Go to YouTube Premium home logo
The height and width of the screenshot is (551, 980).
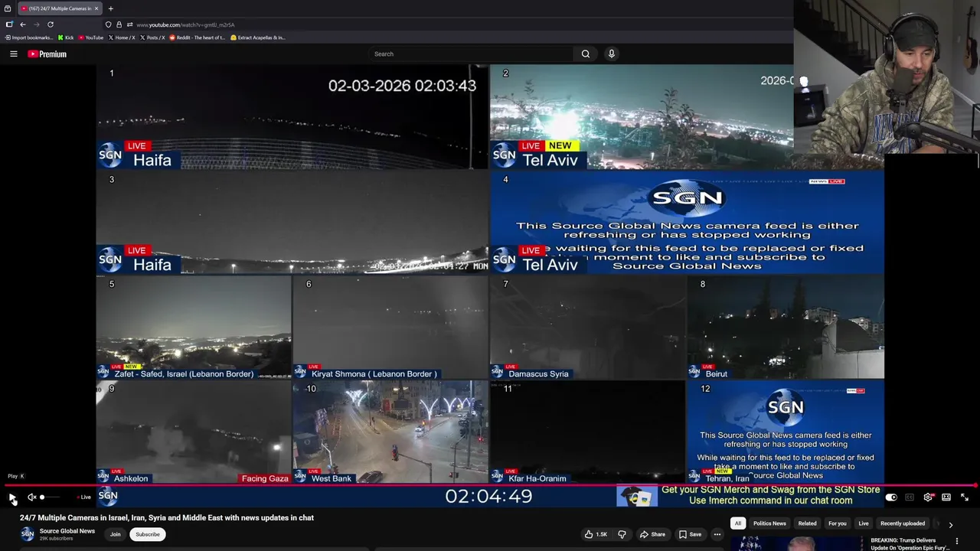pos(47,54)
